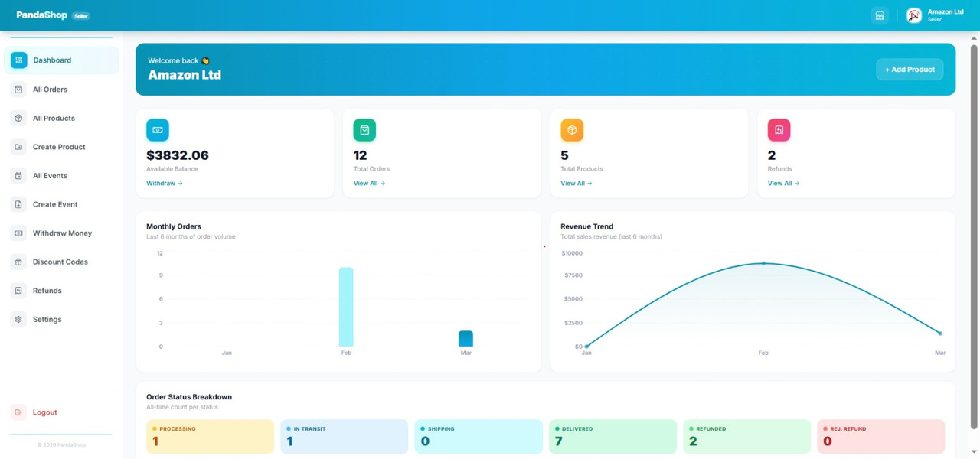This screenshot has width=980, height=459.
Task: Click the green Total Orders bag icon
Action: tap(364, 130)
